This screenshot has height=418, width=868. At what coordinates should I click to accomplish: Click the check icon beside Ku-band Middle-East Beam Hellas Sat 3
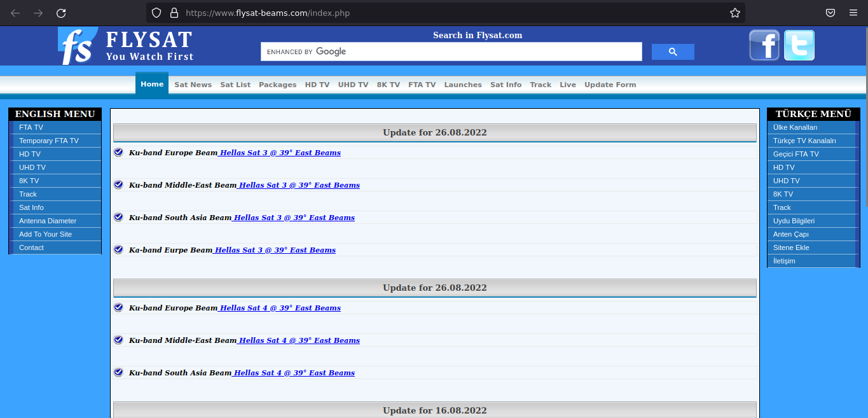(x=118, y=185)
